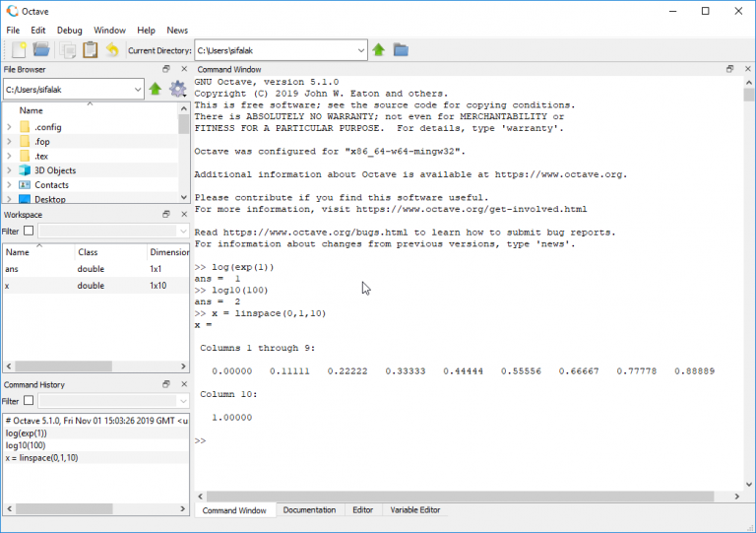Click the Command Window vertical scrollbar thumb
This screenshot has height=533, width=756.
[748, 95]
